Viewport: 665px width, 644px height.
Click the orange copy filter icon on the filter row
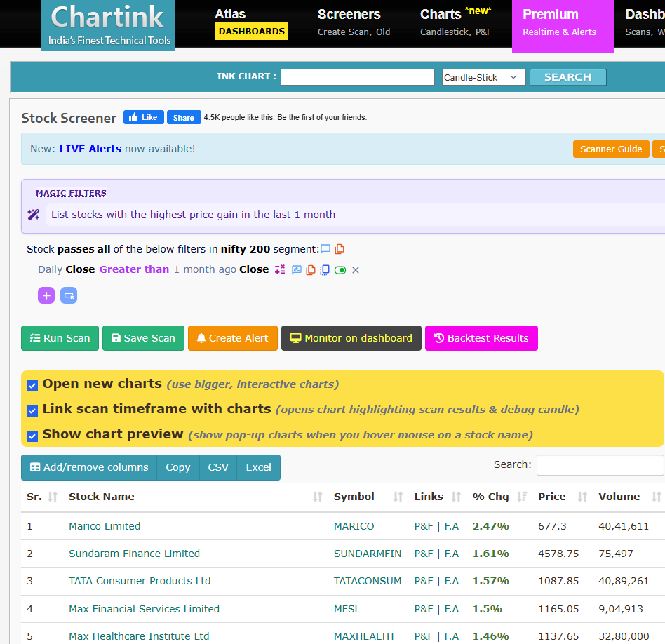click(x=311, y=270)
